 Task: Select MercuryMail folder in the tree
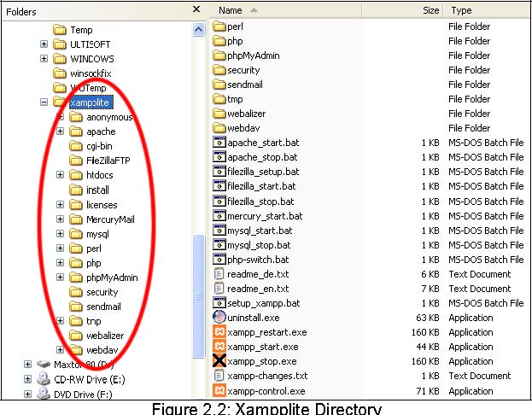109,219
